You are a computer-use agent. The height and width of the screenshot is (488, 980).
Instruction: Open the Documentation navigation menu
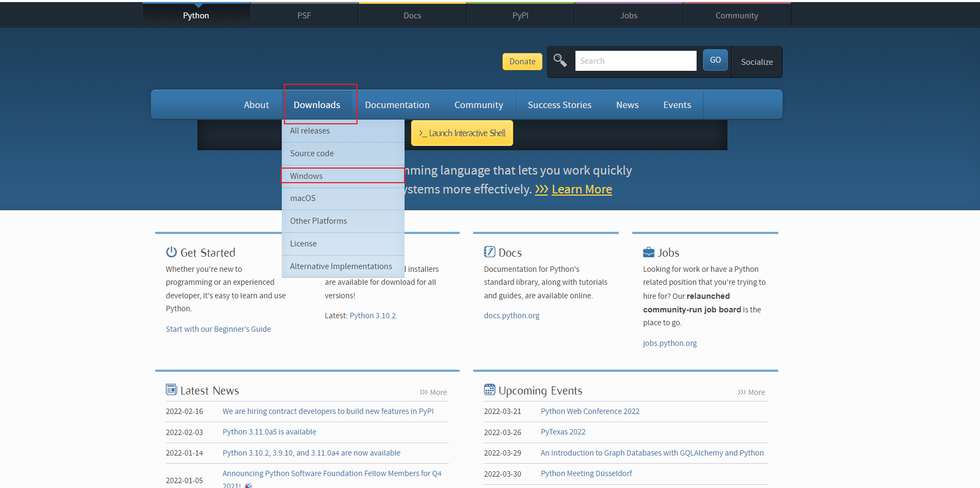tap(397, 105)
